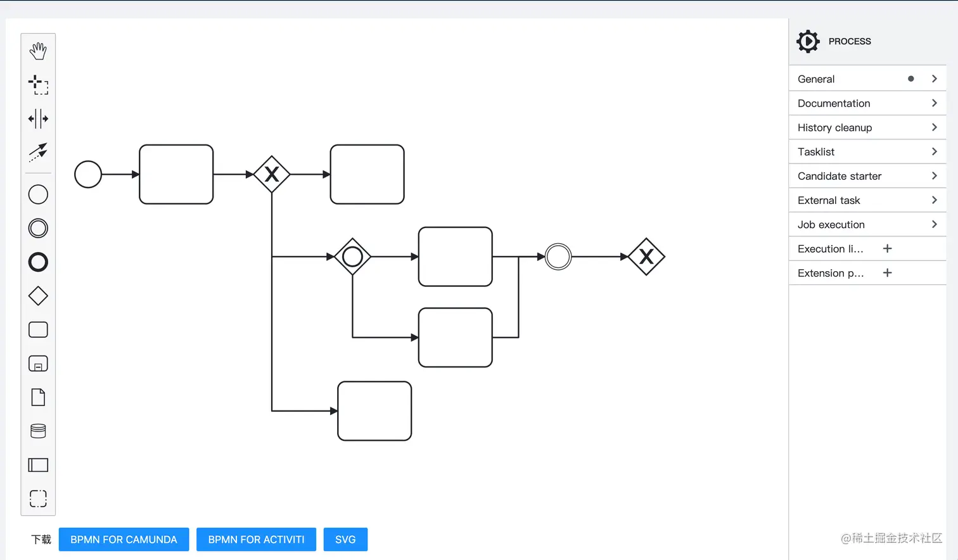Download BPMN for Camunda
Image resolution: width=958 pixels, height=560 pixels.
[x=124, y=540]
